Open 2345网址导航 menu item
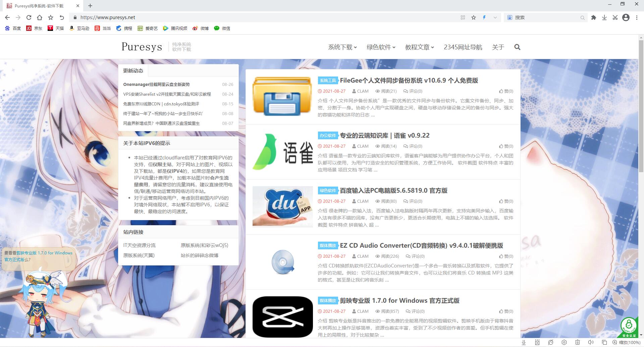The width and height of the screenshot is (644, 347). pos(463,47)
